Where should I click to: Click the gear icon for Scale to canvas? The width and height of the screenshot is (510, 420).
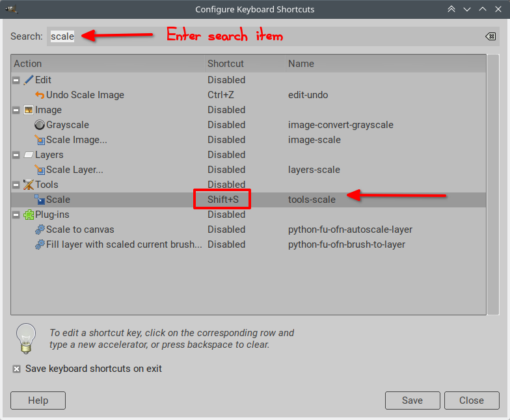point(40,230)
